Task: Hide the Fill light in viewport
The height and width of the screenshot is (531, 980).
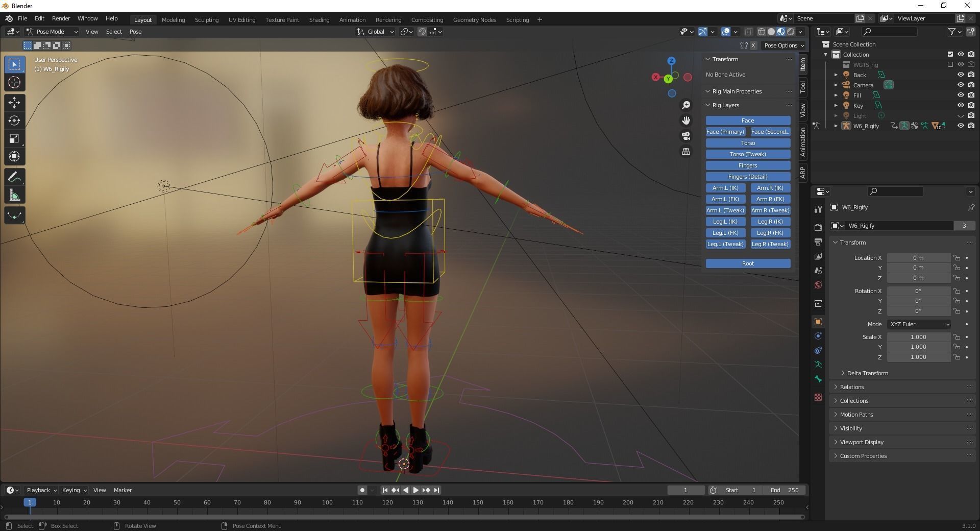Action: [961, 95]
